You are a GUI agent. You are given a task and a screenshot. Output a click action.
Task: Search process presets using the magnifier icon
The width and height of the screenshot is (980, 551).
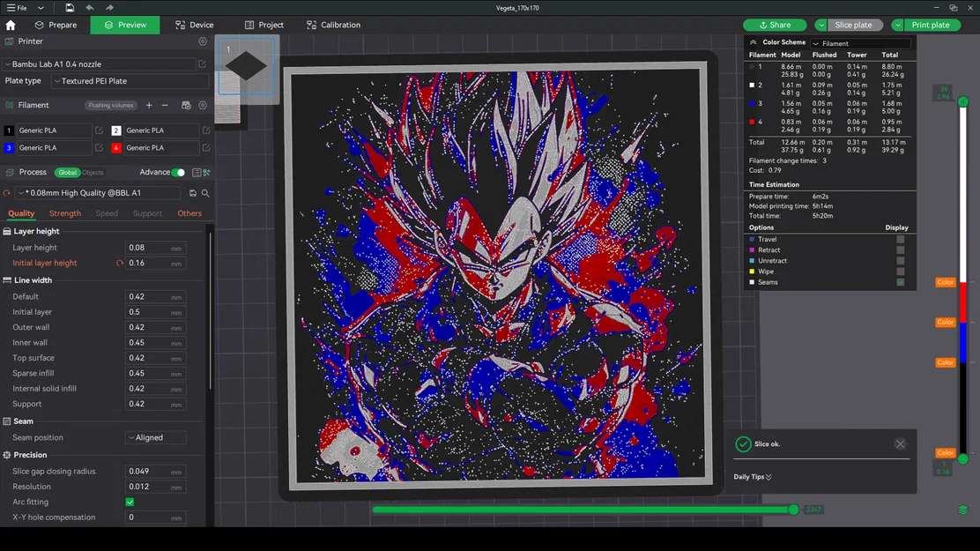(x=204, y=192)
